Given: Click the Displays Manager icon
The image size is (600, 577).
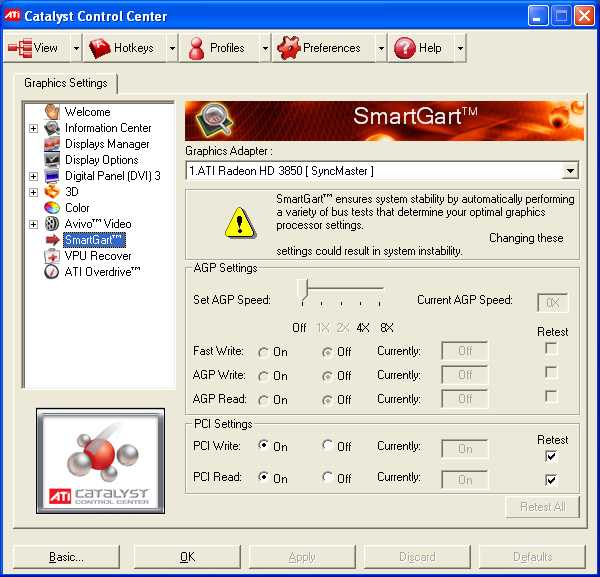Looking at the screenshot, I should [x=52, y=144].
